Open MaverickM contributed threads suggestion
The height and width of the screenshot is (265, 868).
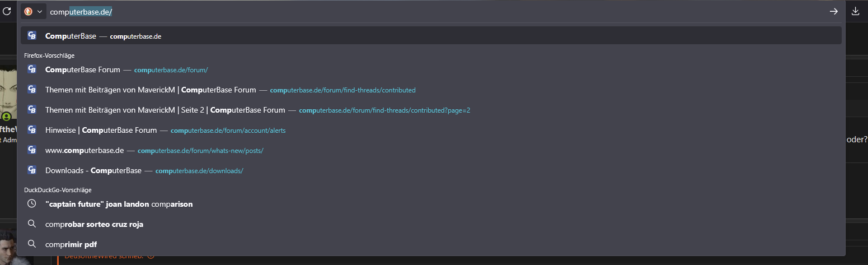(431, 90)
